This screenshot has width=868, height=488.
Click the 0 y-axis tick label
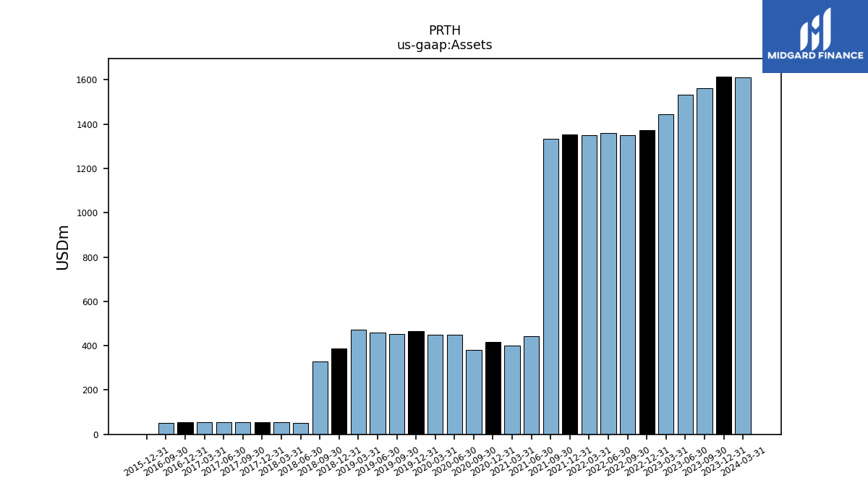95,435
